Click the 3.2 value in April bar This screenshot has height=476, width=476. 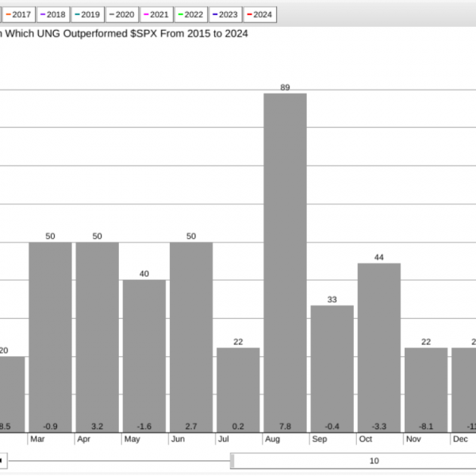pyautogui.click(x=97, y=427)
